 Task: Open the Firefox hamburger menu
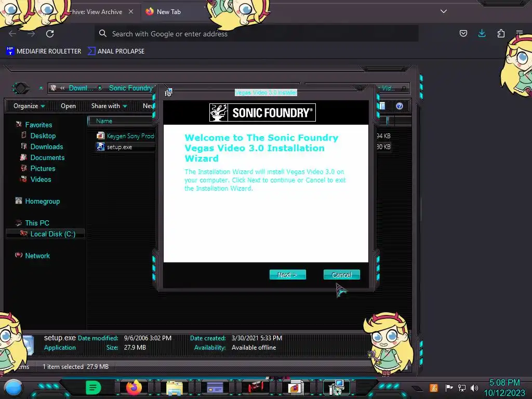519,33
